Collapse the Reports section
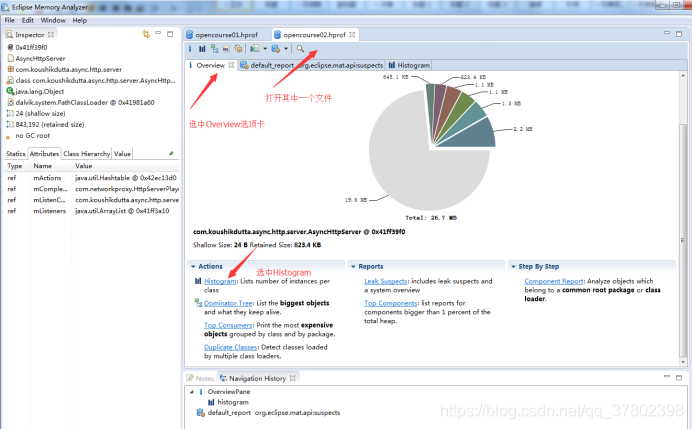Screen dimensions: 693x429 coord(353,266)
